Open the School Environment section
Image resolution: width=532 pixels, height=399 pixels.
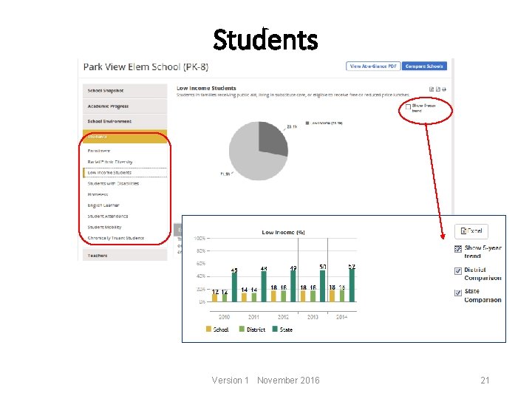125,121
